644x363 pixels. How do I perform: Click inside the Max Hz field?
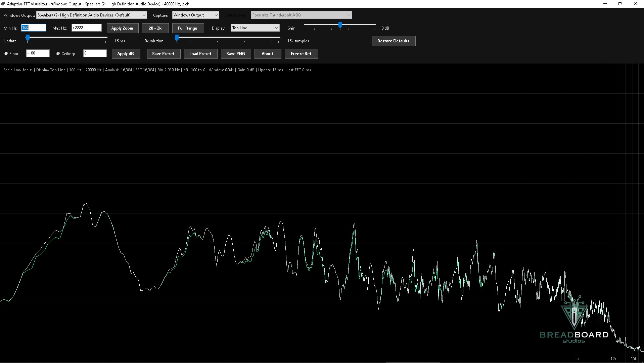pos(86,28)
